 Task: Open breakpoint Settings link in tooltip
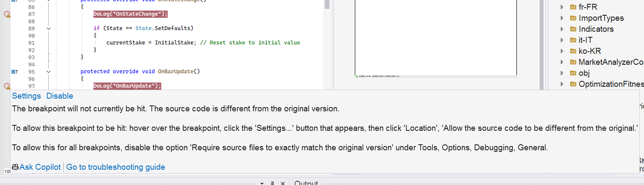point(26,96)
